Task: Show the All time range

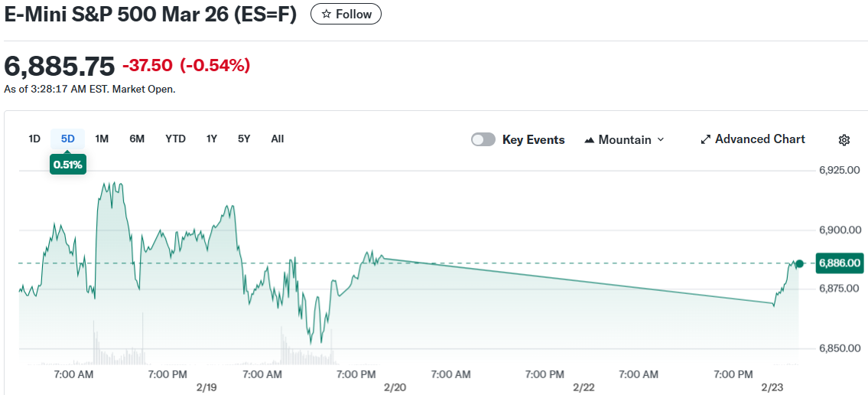Action: 278,139
